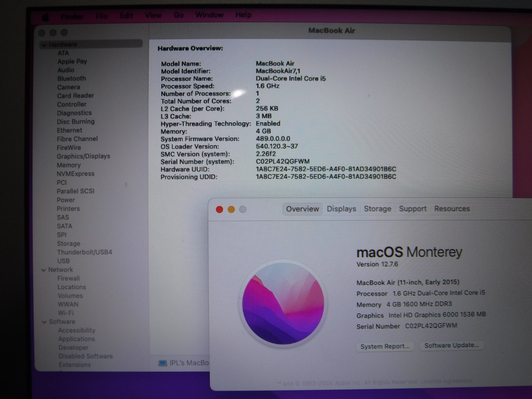Select Apple Pay in the sidebar

pyautogui.click(x=72, y=62)
